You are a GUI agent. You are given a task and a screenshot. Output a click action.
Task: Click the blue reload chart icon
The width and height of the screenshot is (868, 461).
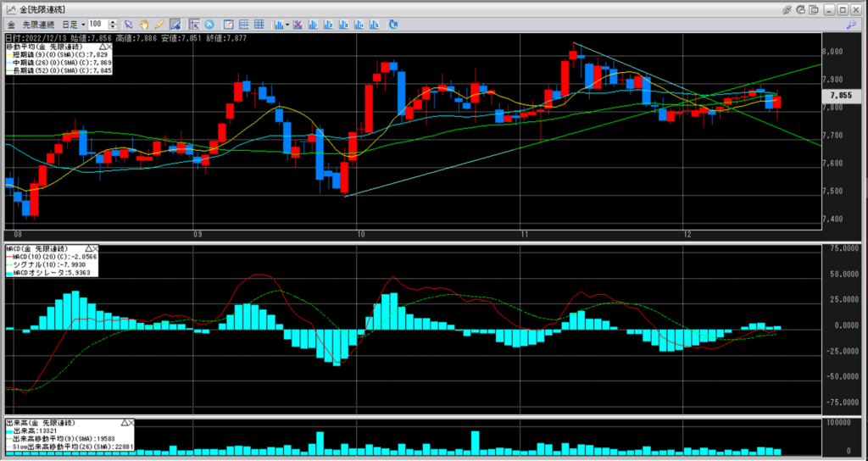393,25
